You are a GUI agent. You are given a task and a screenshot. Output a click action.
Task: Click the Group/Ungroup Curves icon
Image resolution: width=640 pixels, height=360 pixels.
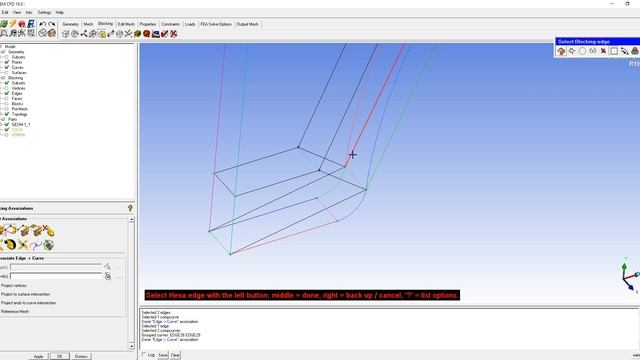tap(36, 245)
